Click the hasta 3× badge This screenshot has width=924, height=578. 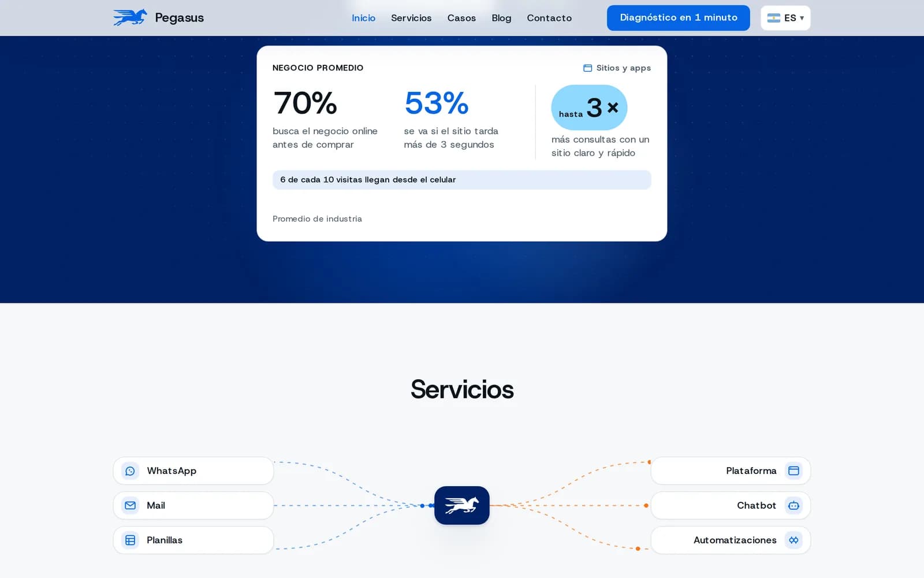coord(589,108)
